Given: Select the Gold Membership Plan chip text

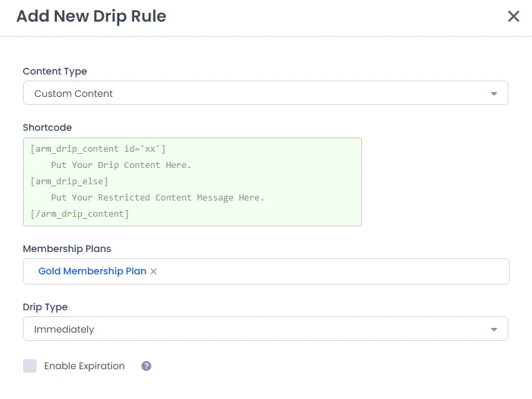Looking at the screenshot, I should (x=92, y=271).
